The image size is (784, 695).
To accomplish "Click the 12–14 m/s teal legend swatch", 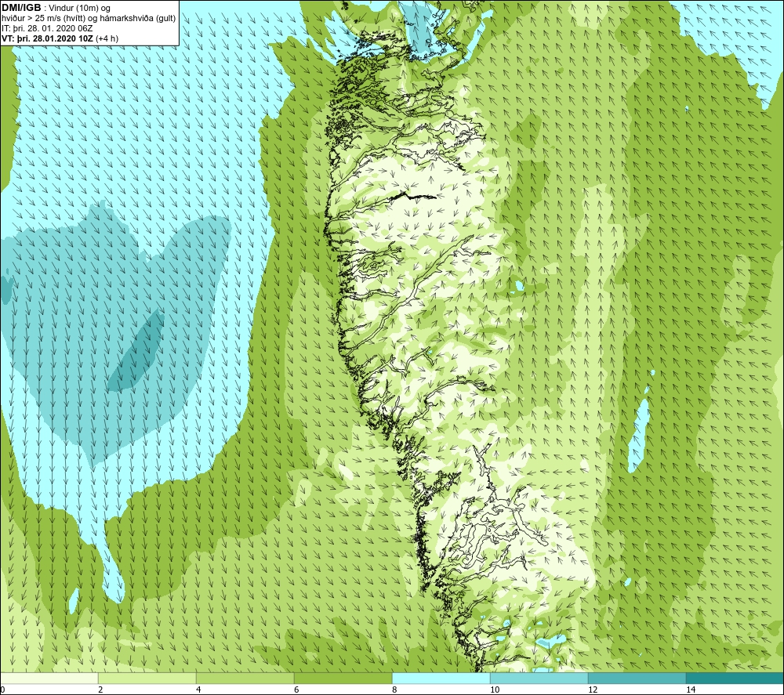I will [x=637, y=678].
